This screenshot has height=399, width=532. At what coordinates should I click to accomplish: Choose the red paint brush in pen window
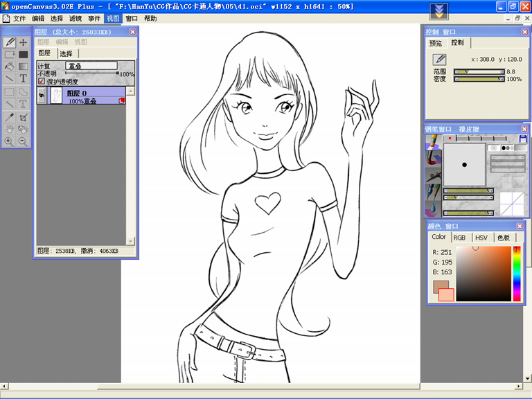pos(433,158)
